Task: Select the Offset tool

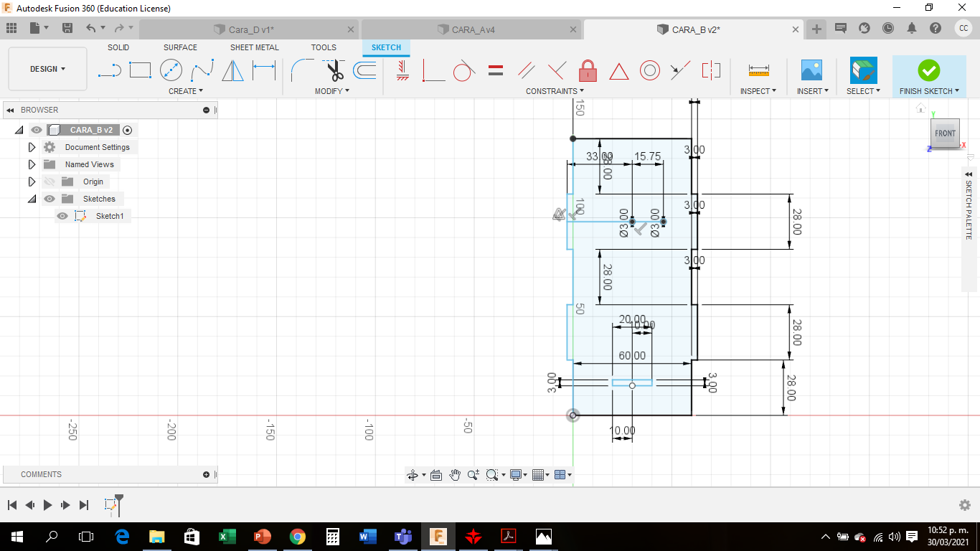Action: pos(364,70)
